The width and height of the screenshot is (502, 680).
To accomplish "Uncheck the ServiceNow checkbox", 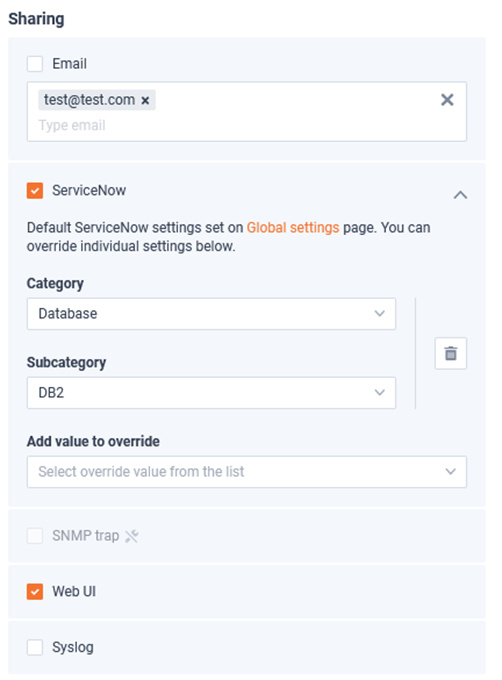I will [x=35, y=190].
